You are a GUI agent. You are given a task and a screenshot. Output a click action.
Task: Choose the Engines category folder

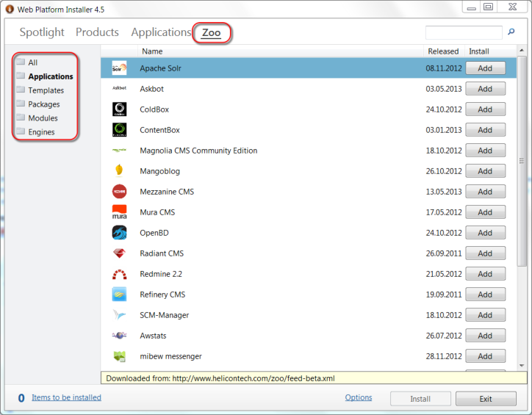tap(41, 132)
